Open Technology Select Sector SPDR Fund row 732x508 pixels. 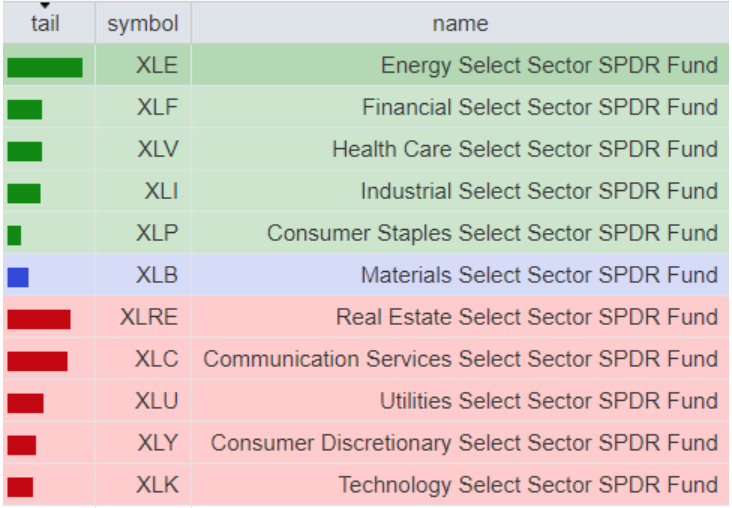(x=528, y=486)
